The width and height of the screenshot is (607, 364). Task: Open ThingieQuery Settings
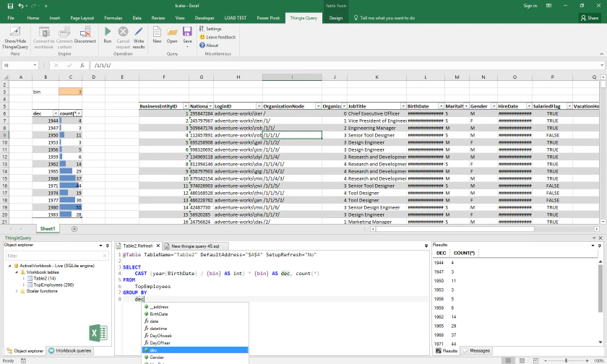coord(213,29)
